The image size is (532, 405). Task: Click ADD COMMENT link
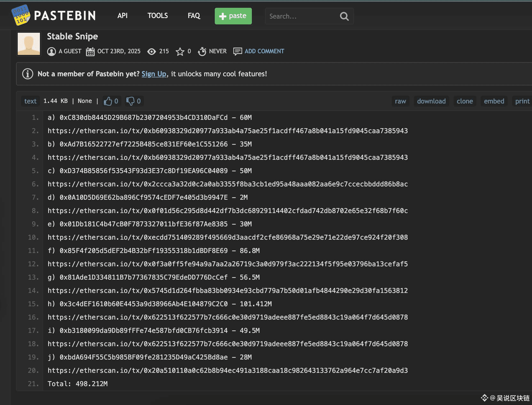[x=264, y=51]
